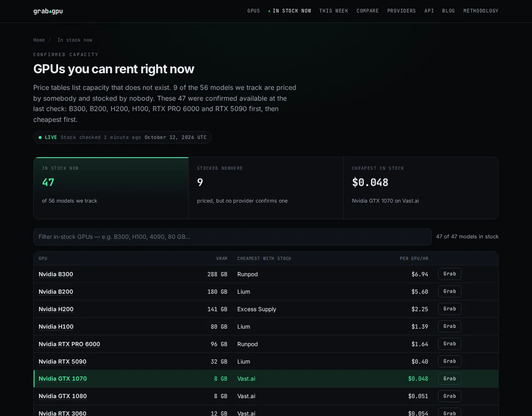Click Grab for RTX PRO 6000

coord(450,344)
